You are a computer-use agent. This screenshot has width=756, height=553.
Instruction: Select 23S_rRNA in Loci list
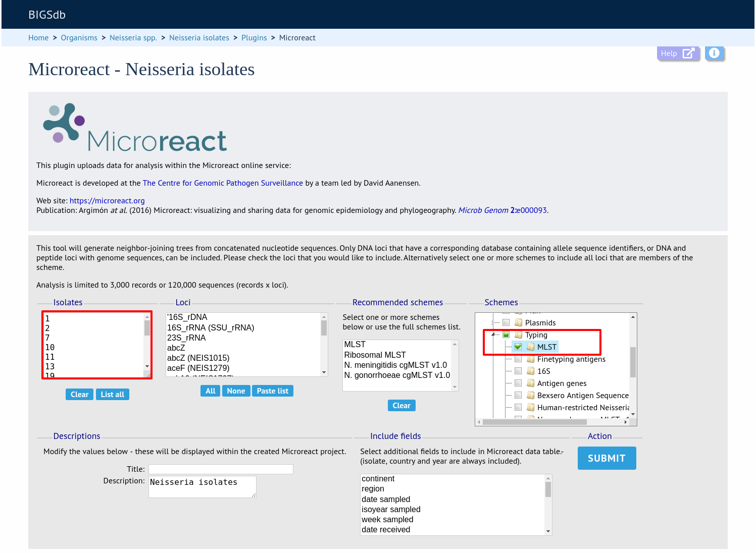tap(243, 338)
